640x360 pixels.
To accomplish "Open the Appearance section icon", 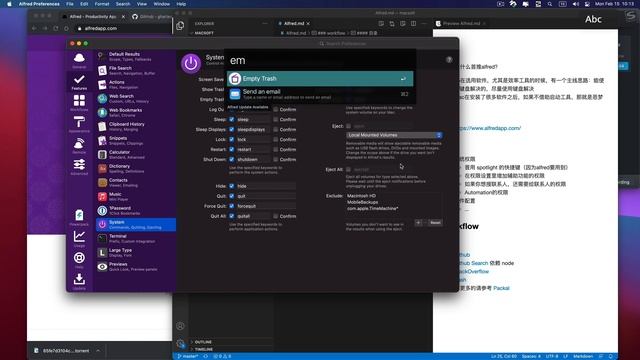I will (x=79, y=124).
